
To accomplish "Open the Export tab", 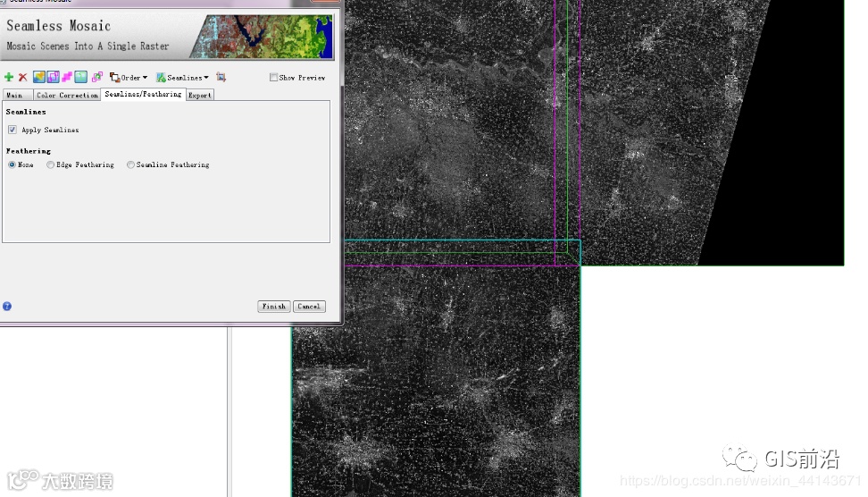I will [200, 96].
